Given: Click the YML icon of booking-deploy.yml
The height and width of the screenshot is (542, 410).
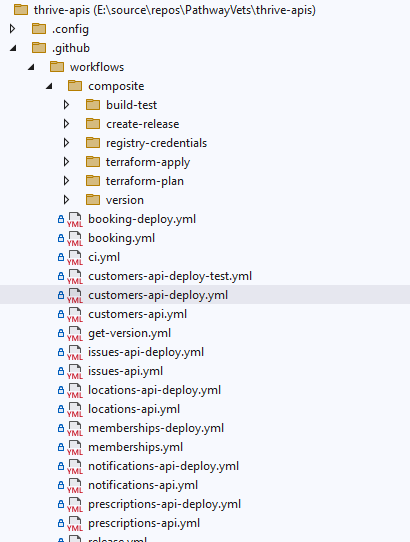Looking at the screenshot, I should click(x=75, y=219).
